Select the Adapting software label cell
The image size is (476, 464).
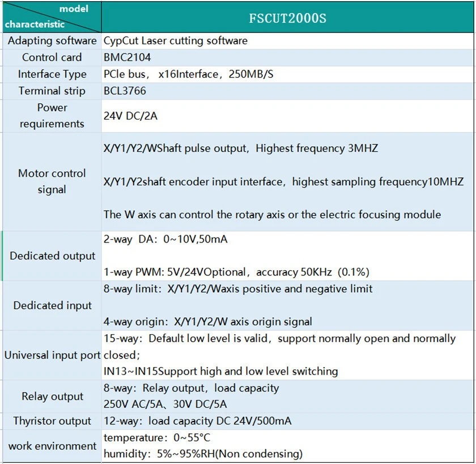point(52,41)
